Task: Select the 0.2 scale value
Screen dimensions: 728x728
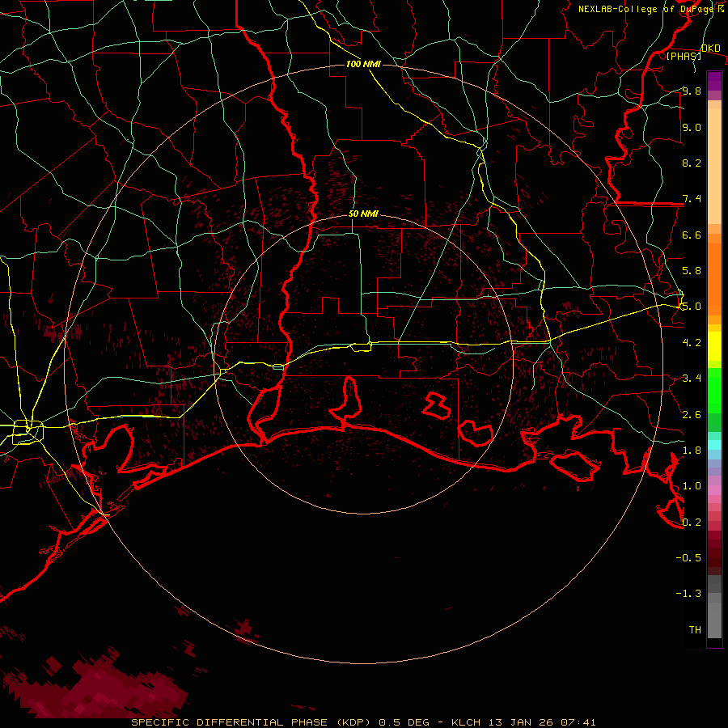Action: [692, 523]
